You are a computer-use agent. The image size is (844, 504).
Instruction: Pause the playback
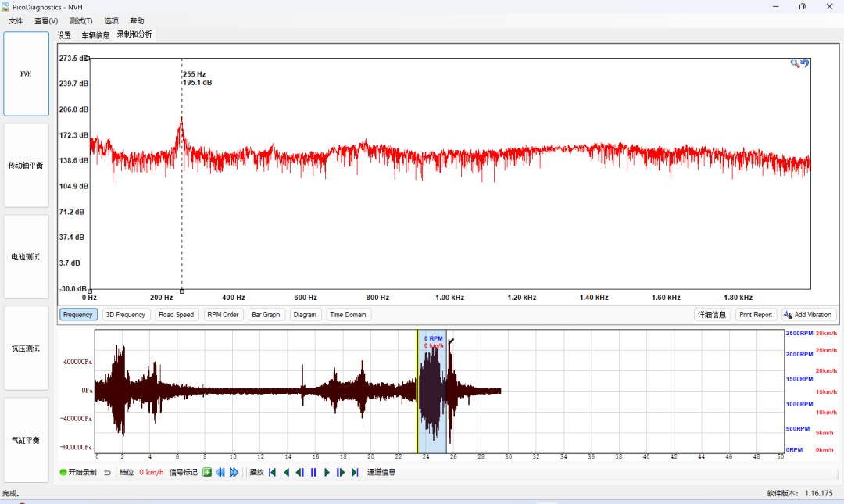tap(313, 472)
